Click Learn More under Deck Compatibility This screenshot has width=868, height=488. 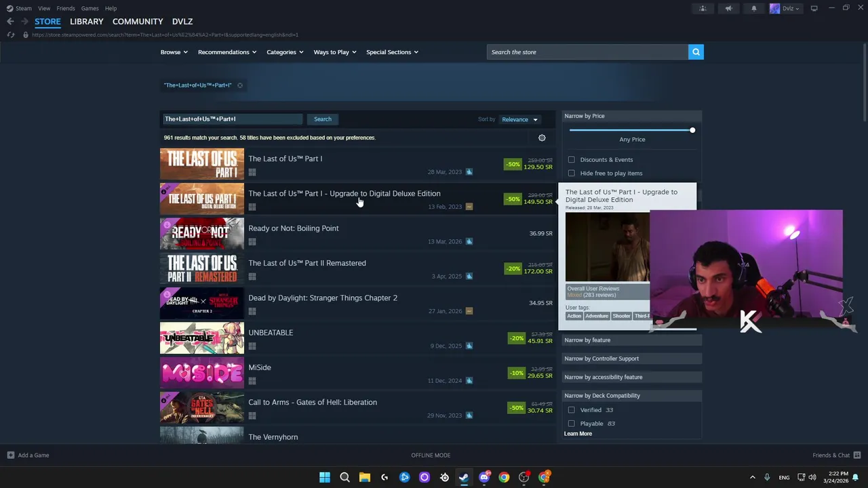click(578, 434)
